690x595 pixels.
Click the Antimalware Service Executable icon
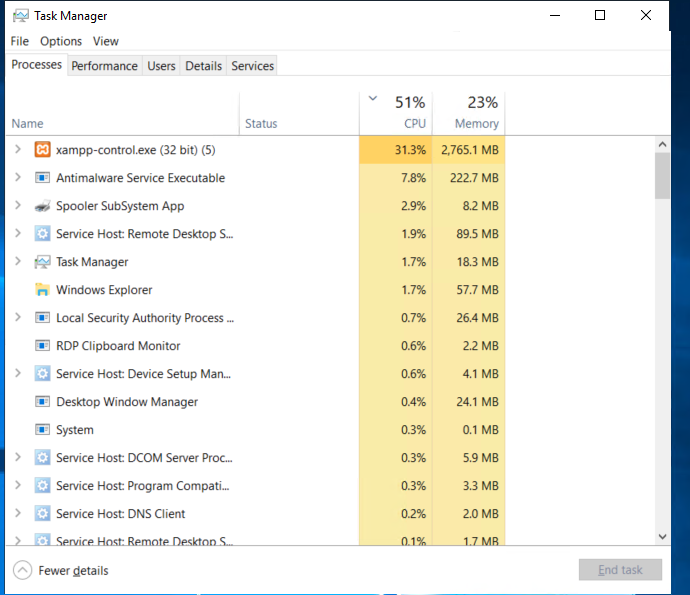tap(42, 178)
